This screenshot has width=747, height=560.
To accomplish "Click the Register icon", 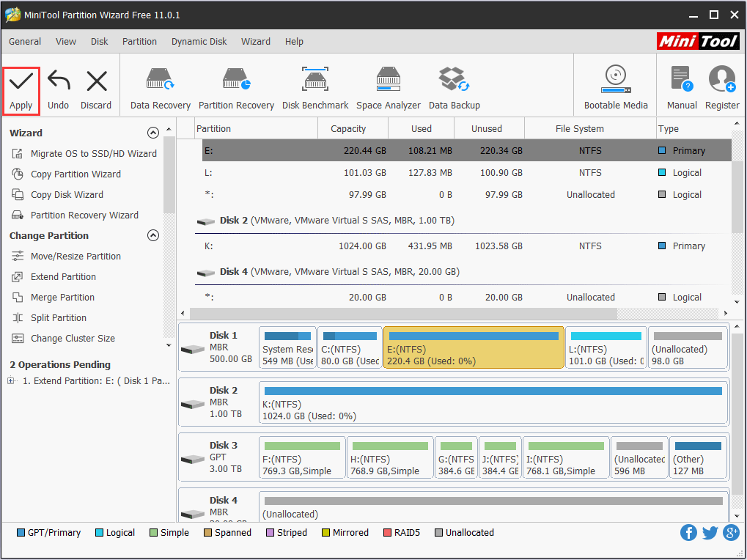I will [x=722, y=89].
